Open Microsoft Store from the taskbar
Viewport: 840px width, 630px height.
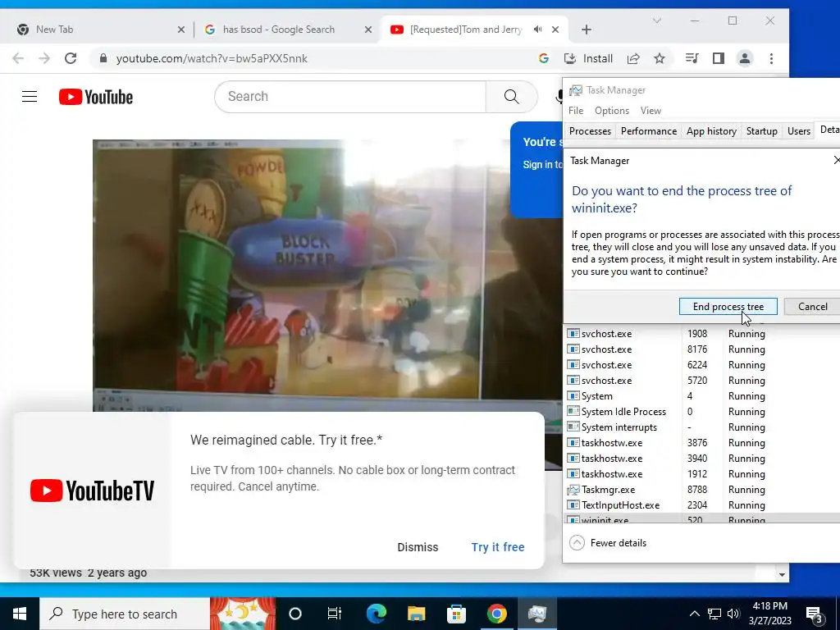tap(456, 614)
